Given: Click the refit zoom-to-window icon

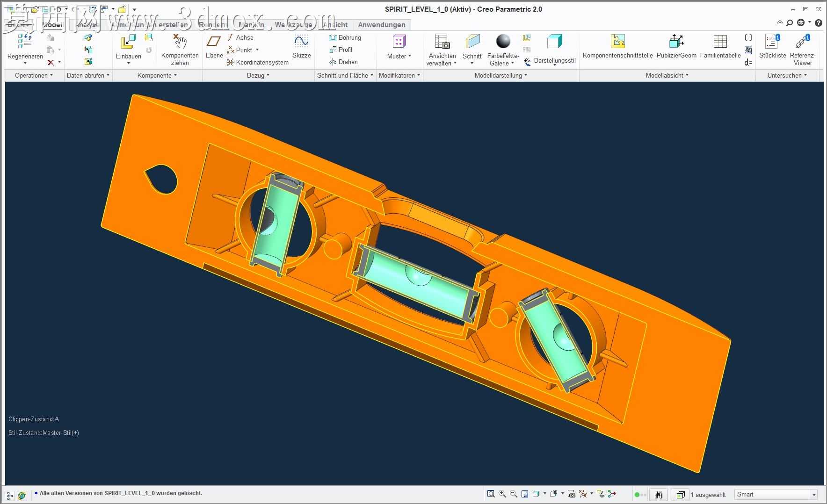Looking at the screenshot, I should tap(491, 494).
